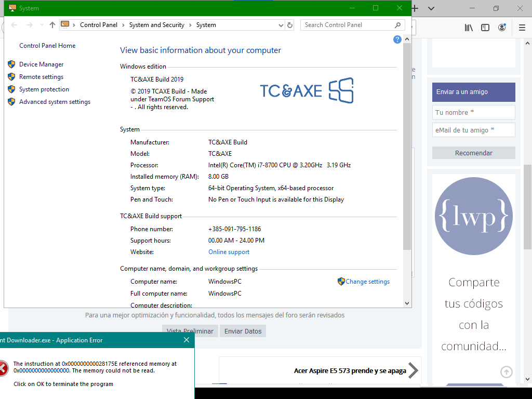Click the forward arrow in System window
Screen dimensions: 532x399
(x=30, y=25)
